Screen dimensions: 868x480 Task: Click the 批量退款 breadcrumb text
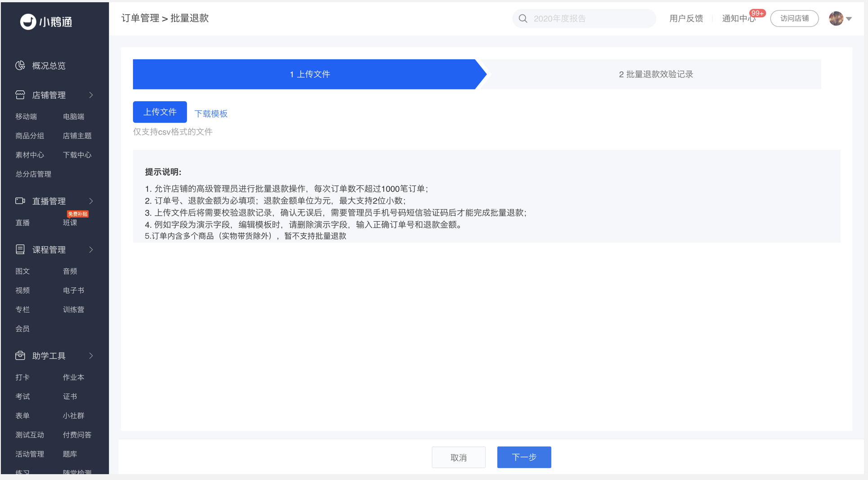tap(190, 18)
